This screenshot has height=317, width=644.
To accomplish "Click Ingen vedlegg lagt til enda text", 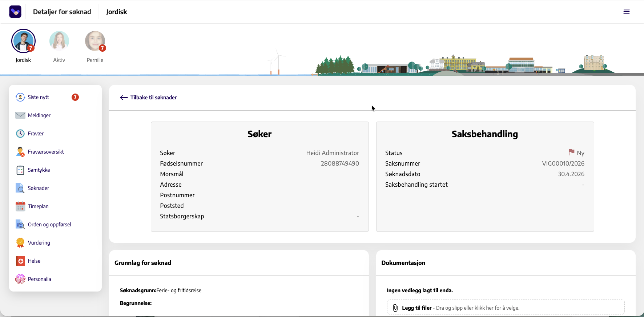I will click(420, 290).
